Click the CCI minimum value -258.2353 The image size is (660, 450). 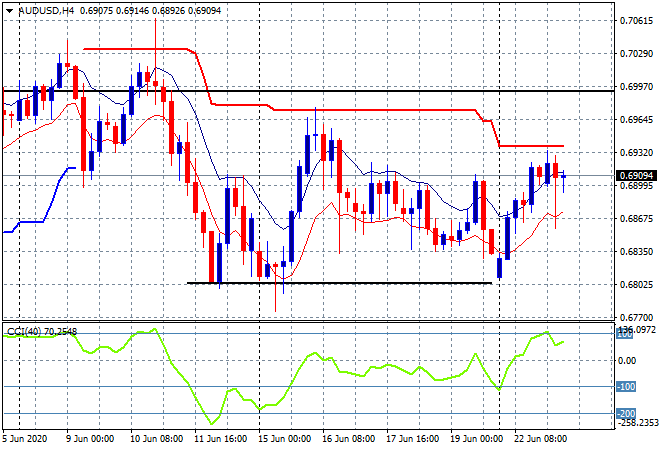tap(637, 422)
